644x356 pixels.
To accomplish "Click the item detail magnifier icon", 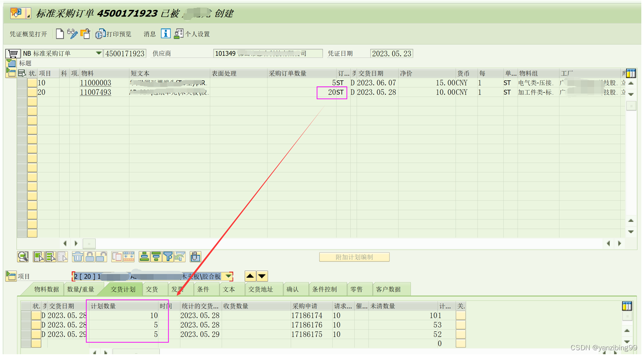I will 23,257.
